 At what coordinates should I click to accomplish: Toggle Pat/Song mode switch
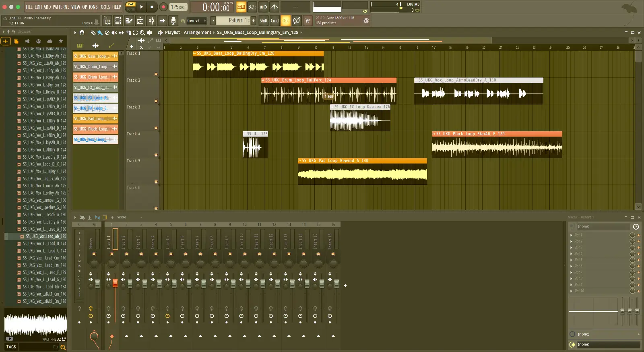[131, 7]
